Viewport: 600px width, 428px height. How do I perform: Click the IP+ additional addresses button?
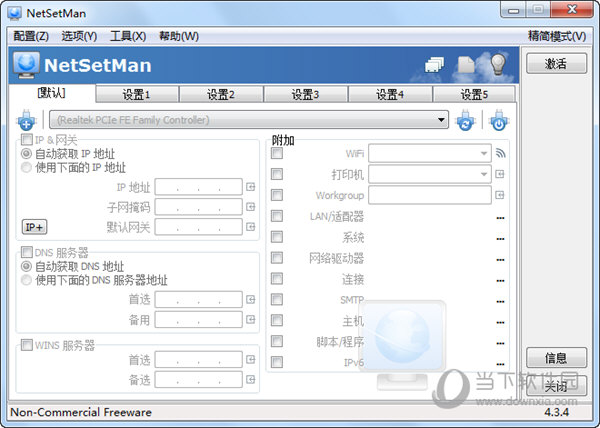point(34,227)
